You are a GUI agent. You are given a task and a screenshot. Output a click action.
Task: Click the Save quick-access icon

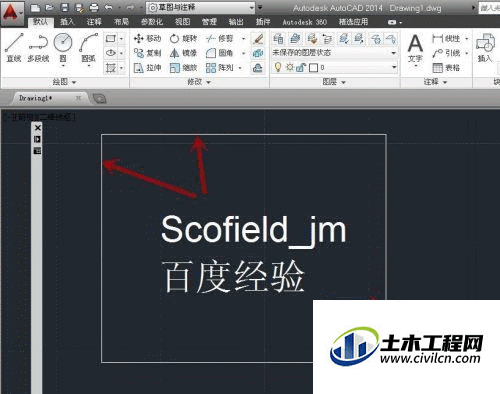65,8
